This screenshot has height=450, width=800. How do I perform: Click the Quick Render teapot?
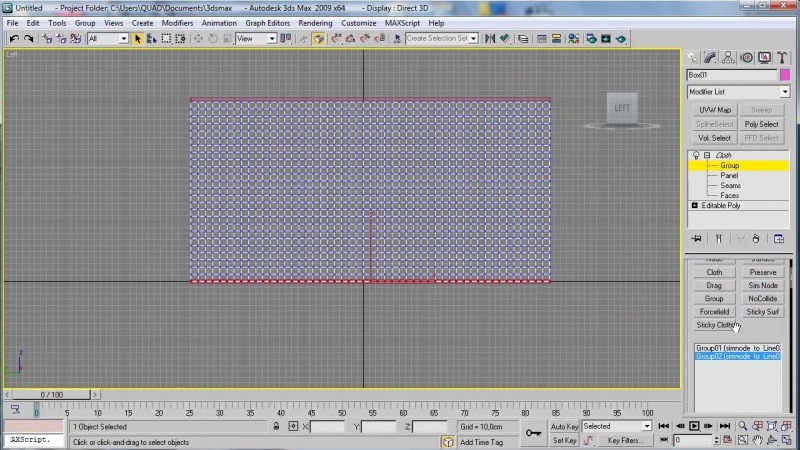pos(621,39)
